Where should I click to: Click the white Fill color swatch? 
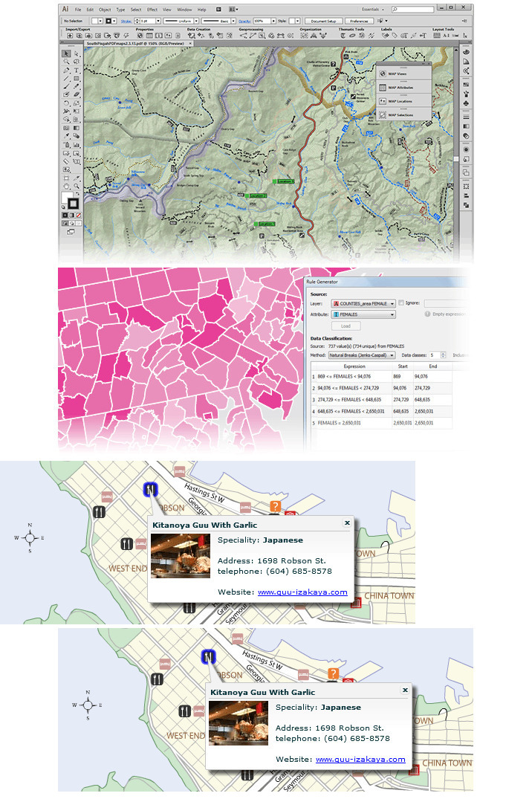(68, 198)
